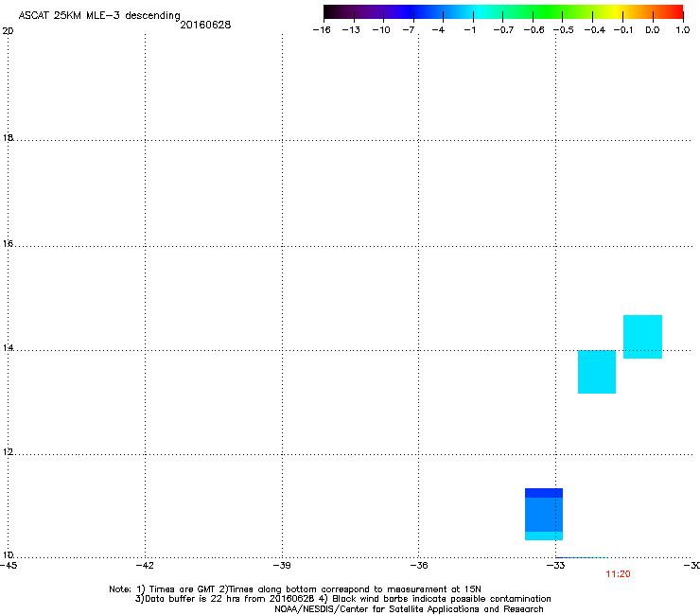700x615 pixels.
Task: Click the latitude 16 axis label
Action: (8, 243)
